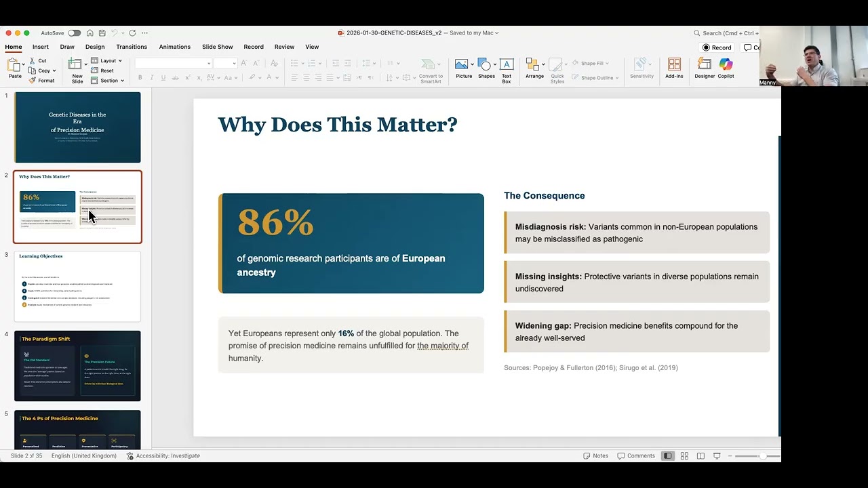This screenshot has height=488, width=868.
Task: Open the Paste options arrow
Action: coord(24,66)
